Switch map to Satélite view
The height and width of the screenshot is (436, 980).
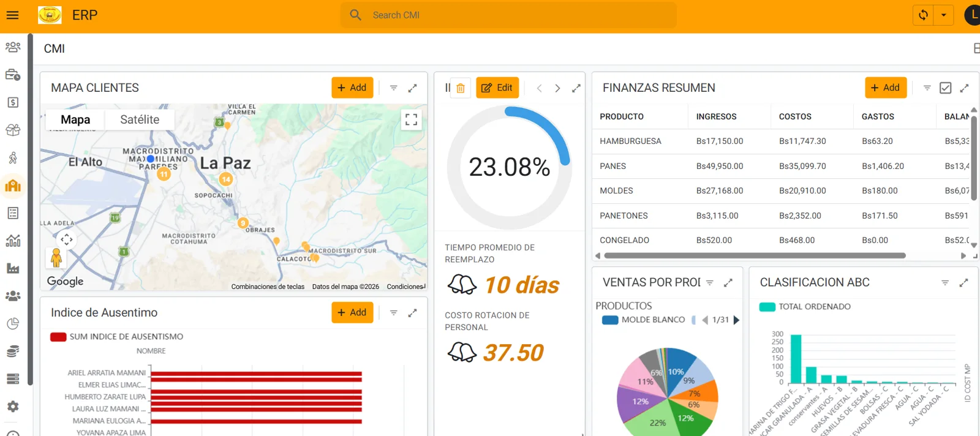140,119
